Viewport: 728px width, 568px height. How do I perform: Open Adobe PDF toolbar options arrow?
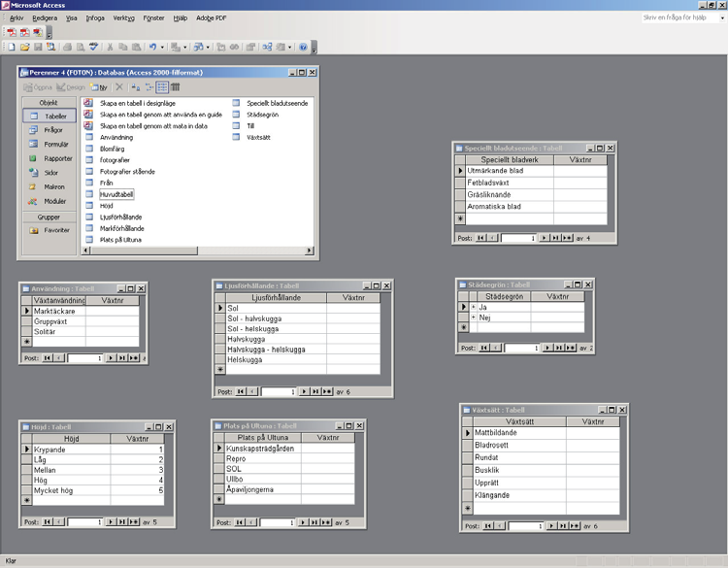(x=50, y=32)
